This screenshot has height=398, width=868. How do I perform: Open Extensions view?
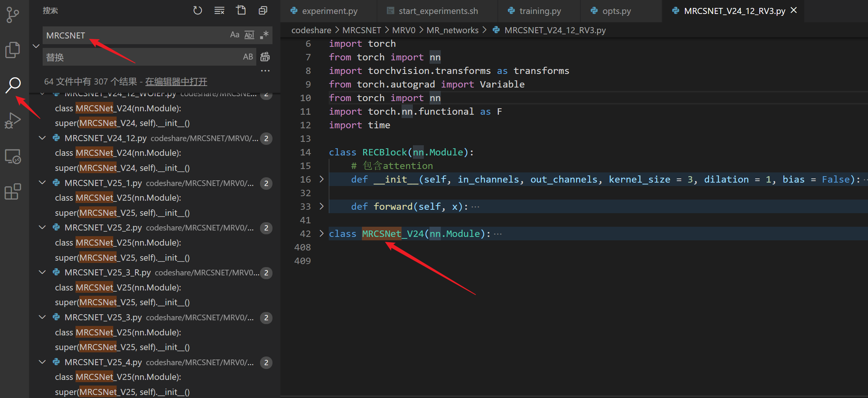[13, 192]
